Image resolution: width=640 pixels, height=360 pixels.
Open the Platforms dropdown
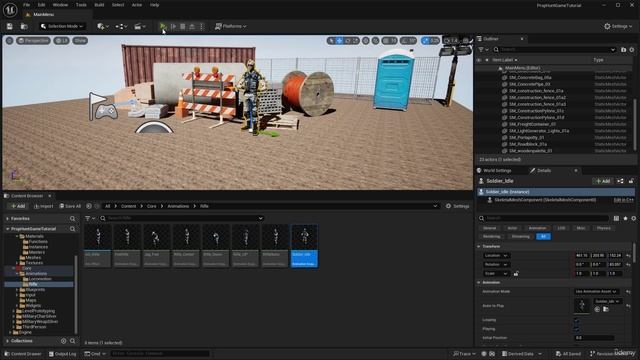click(x=231, y=26)
